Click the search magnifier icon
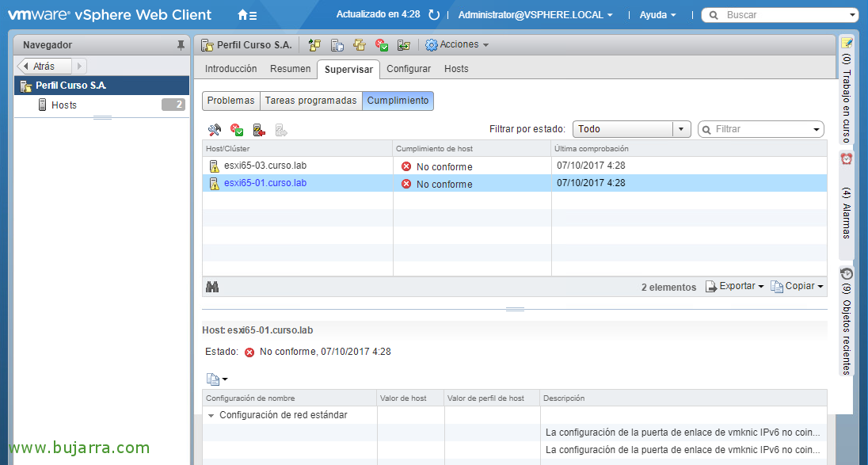868x465 pixels. (x=714, y=15)
